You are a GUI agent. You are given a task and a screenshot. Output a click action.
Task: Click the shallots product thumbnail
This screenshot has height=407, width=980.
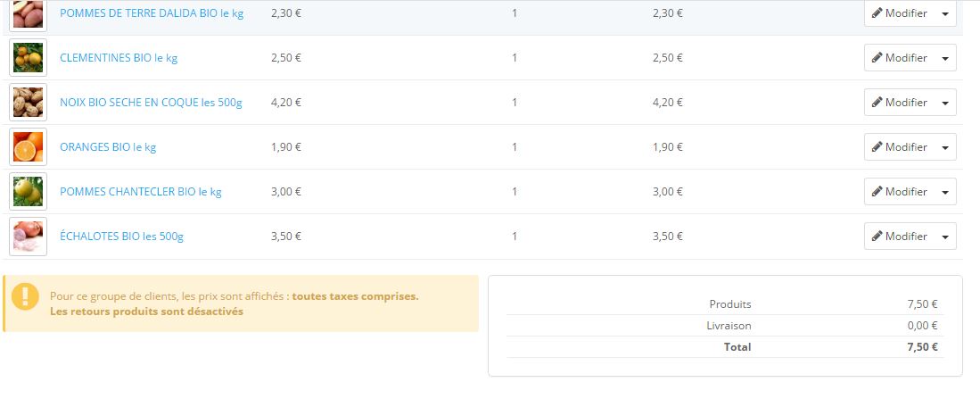click(28, 237)
